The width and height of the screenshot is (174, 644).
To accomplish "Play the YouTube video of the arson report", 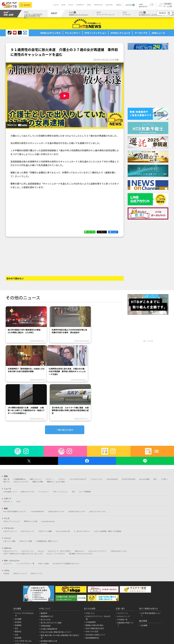I will click(x=65, y=96).
